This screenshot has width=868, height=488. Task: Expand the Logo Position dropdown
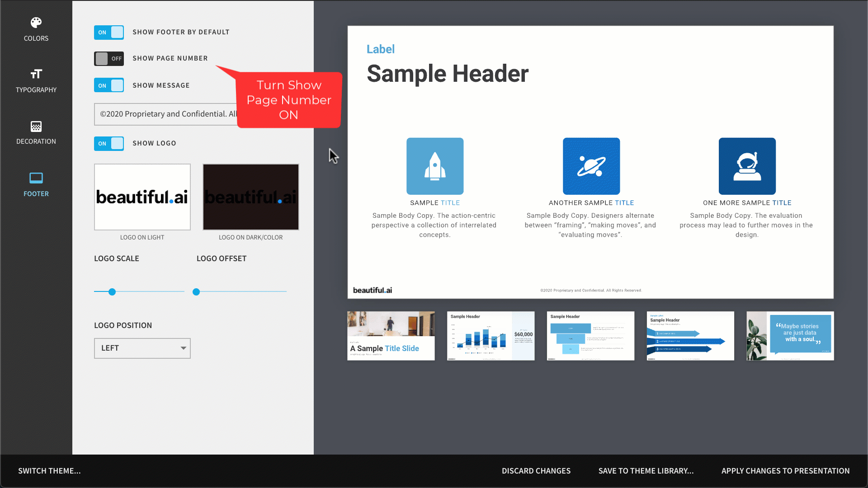coord(142,348)
